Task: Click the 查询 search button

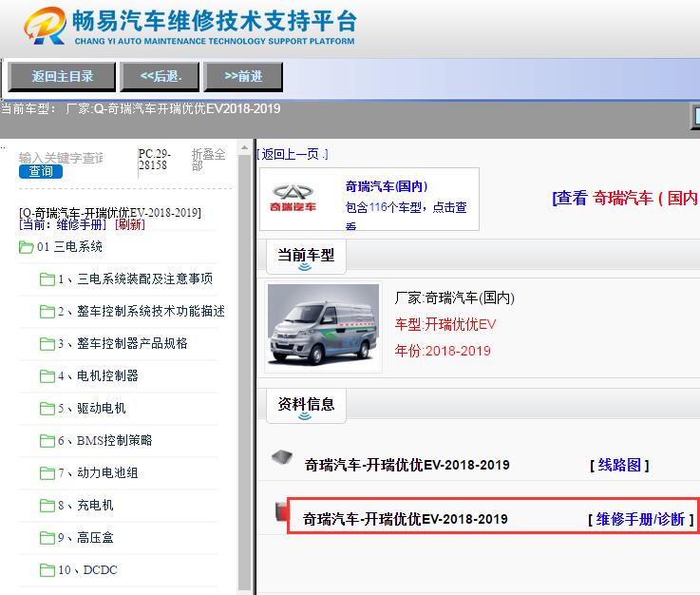Action: click(x=41, y=171)
